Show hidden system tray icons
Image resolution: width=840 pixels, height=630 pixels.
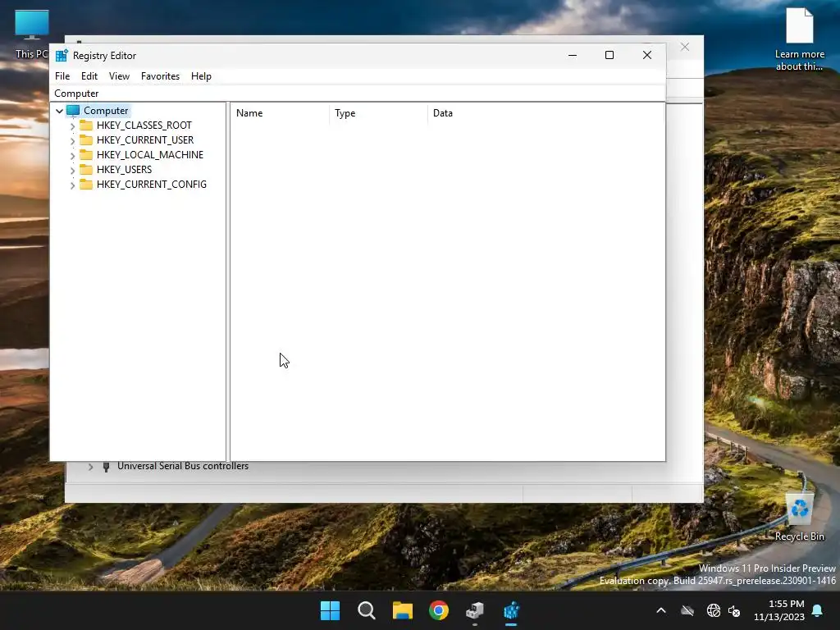661,610
